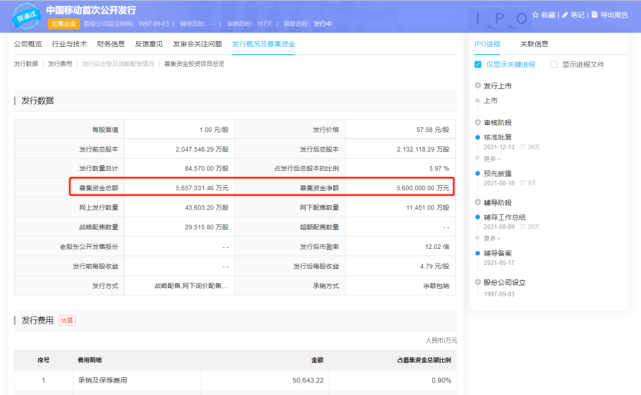
Task: Click the fee amount 50,643.22
Action: click(x=308, y=380)
